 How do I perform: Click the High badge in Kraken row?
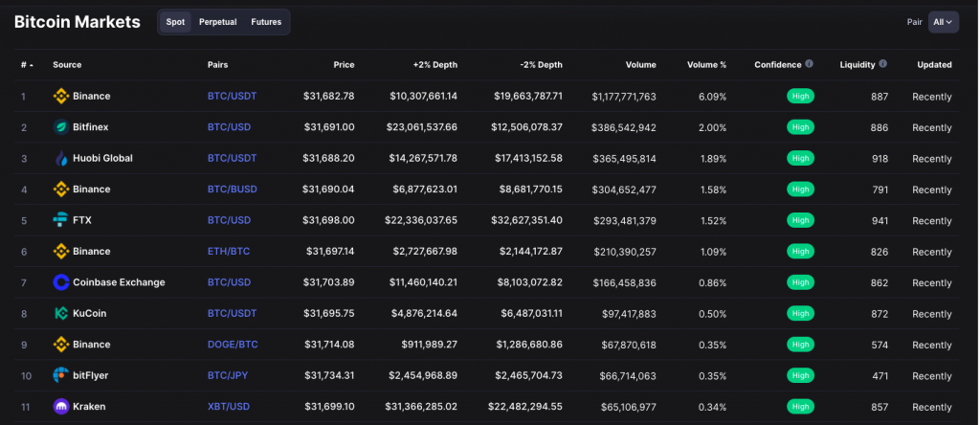[x=800, y=406]
